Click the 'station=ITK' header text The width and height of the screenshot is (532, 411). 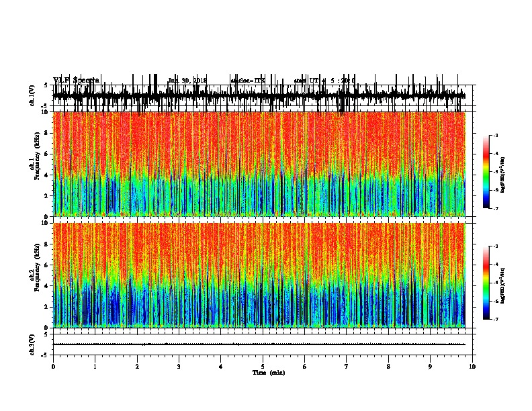(248, 81)
